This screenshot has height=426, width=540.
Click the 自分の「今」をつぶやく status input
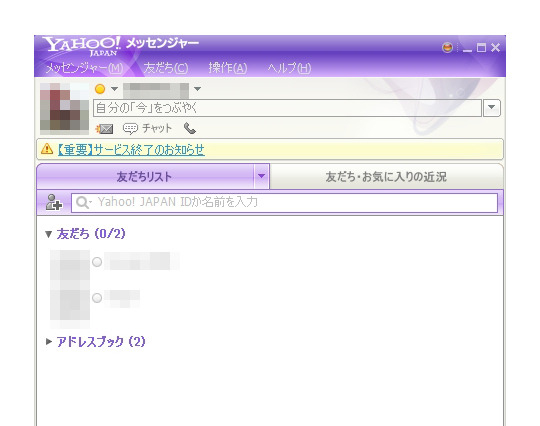point(287,108)
